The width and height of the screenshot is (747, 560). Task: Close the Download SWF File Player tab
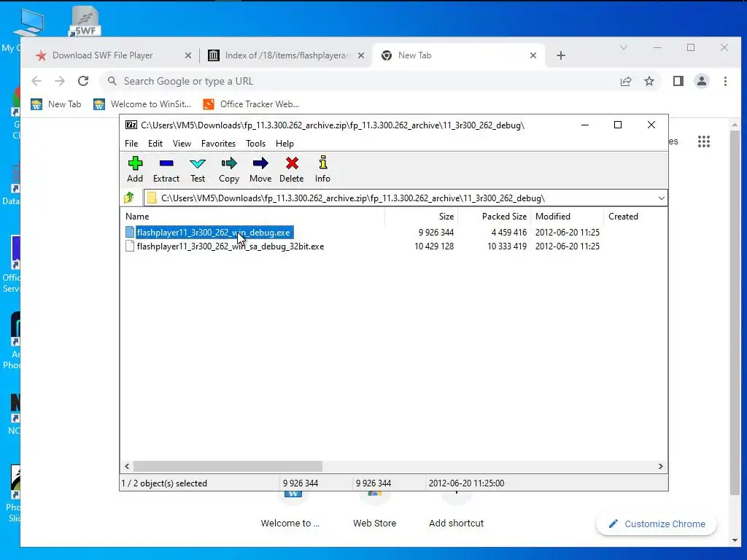pyautogui.click(x=188, y=55)
